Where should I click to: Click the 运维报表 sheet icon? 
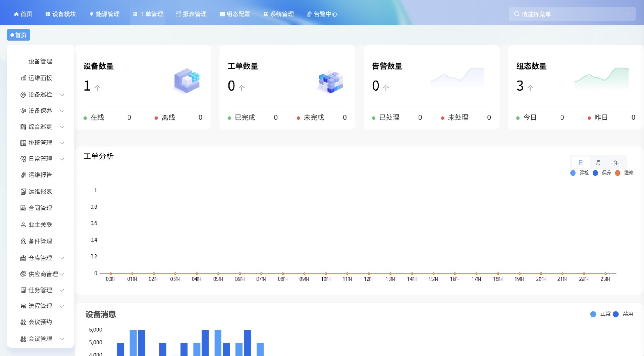[23, 192]
